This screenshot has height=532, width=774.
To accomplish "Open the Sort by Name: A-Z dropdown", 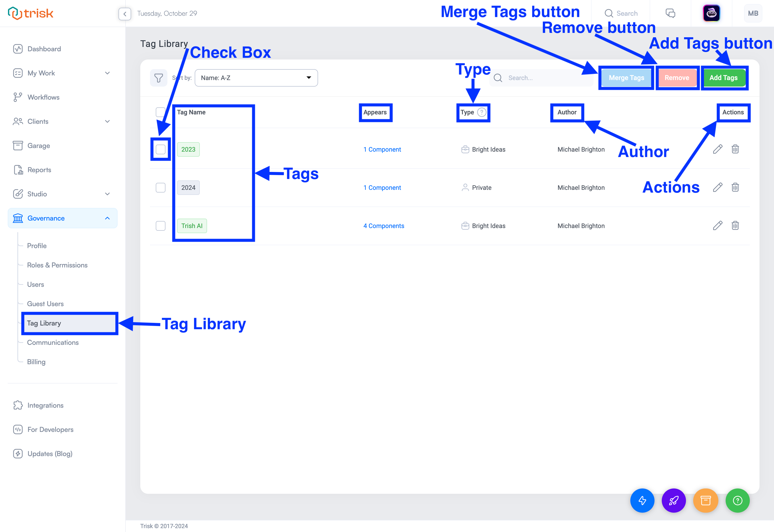I will click(256, 78).
